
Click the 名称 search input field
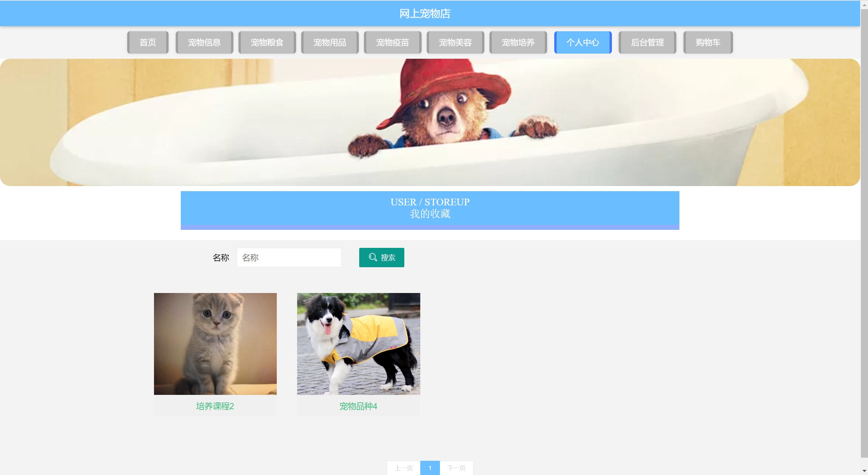click(x=289, y=258)
